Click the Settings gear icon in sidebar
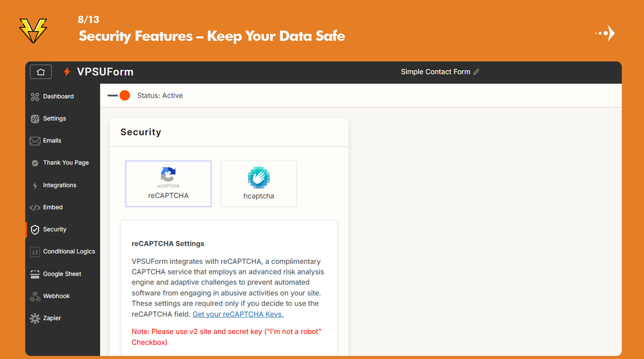Image resolution: width=644 pixels, height=359 pixels. coord(35,119)
